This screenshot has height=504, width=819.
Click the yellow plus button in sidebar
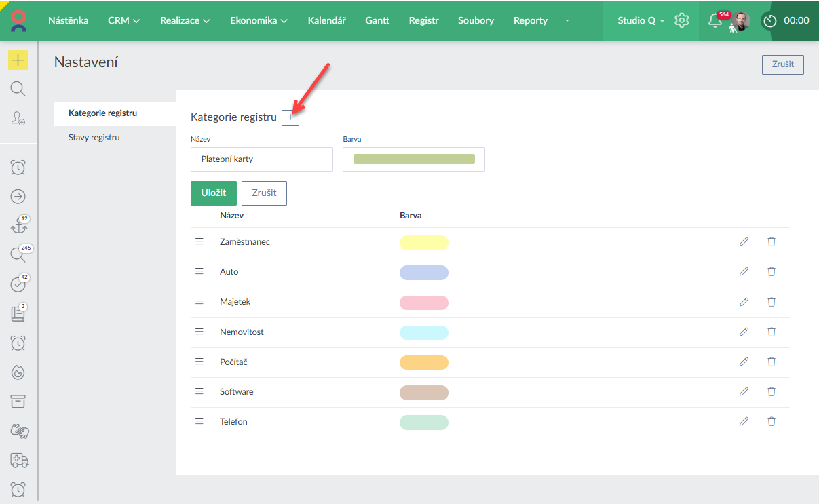point(18,60)
